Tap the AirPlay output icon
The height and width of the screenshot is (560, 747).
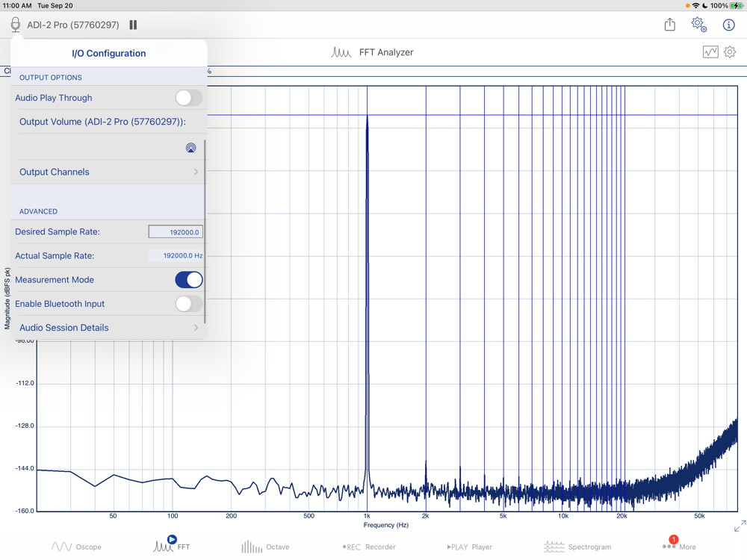(190, 148)
